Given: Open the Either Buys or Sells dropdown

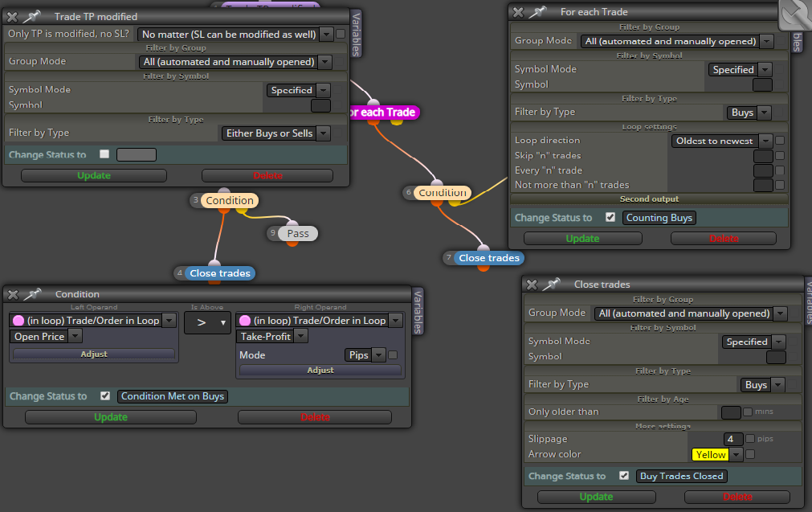Looking at the screenshot, I should click(x=276, y=133).
